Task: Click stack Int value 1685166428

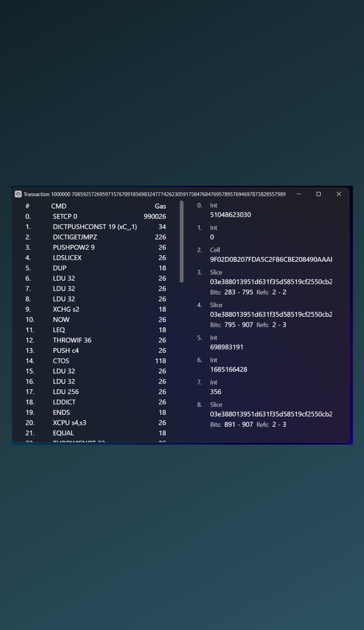Action: tap(229, 369)
